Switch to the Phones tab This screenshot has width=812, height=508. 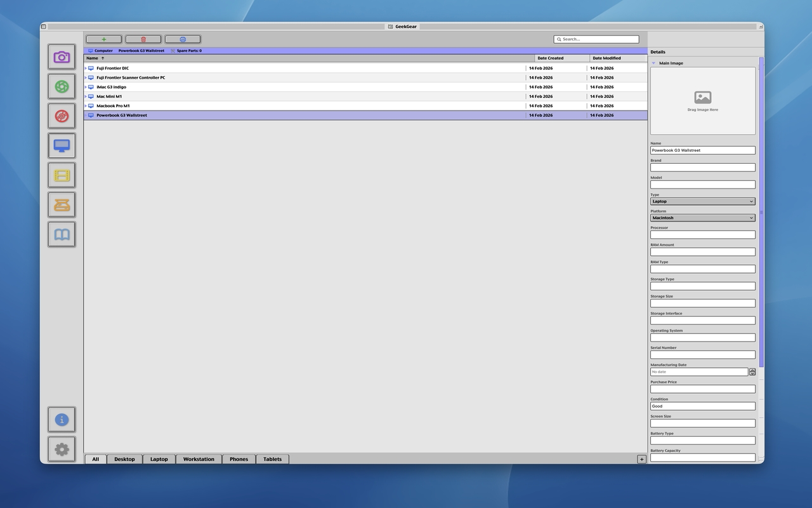[239, 459]
